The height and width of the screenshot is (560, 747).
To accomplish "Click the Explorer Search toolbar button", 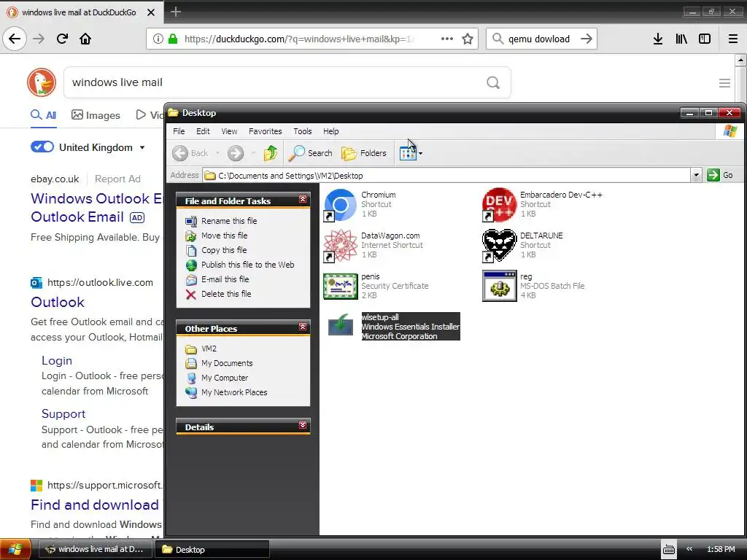I will click(x=311, y=153).
